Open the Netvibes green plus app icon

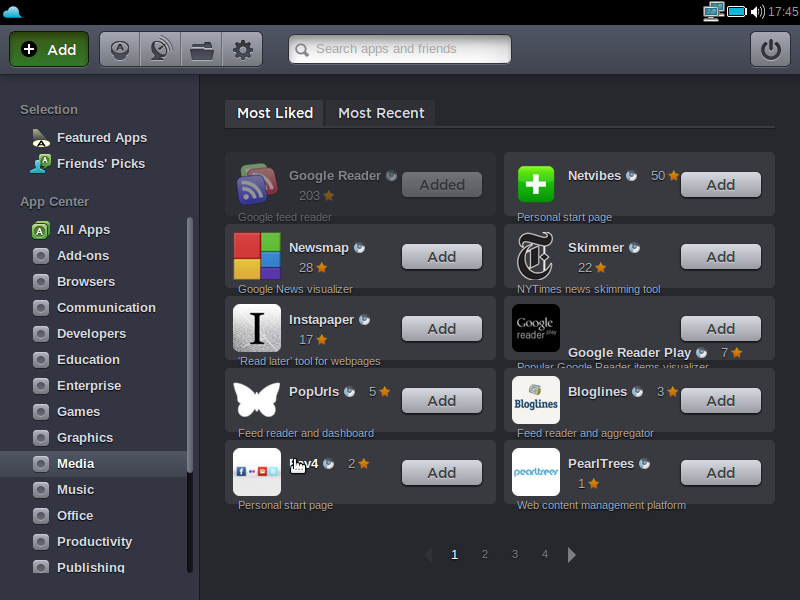(x=536, y=184)
